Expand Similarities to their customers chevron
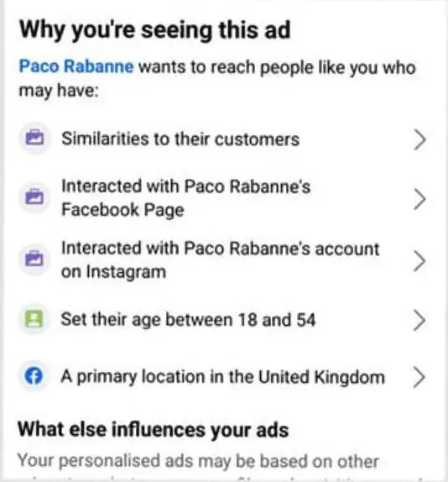 coord(419,139)
